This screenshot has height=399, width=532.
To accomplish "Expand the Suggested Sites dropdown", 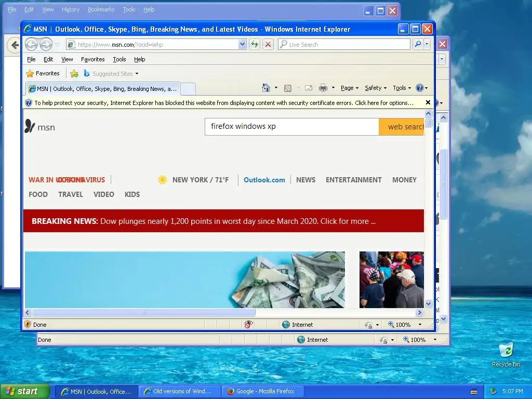I will coord(137,74).
